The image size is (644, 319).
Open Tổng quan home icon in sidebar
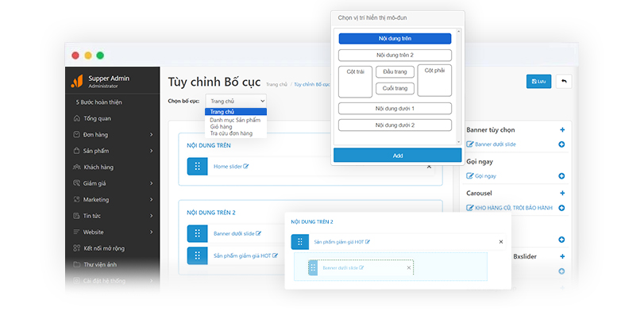click(x=76, y=119)
